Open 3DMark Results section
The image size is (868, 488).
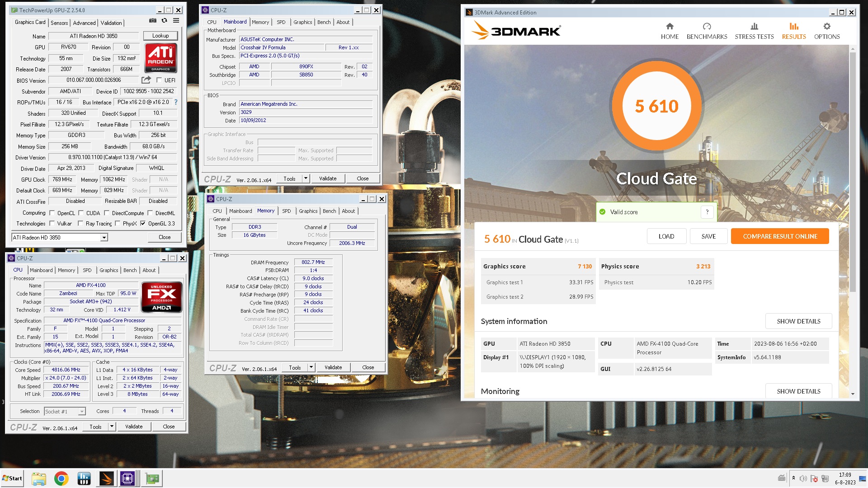(794, 31)
